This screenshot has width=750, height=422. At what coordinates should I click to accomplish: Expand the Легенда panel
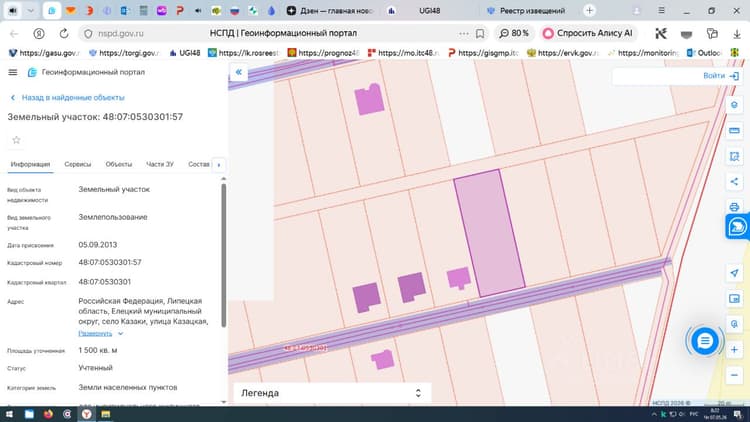coord(332,393)
